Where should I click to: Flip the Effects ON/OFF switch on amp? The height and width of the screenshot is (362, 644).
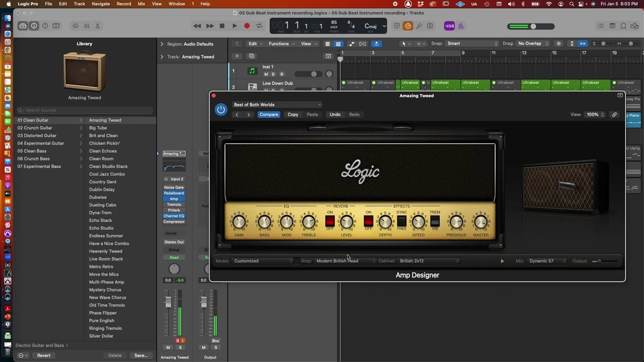[x=368, y=221]
